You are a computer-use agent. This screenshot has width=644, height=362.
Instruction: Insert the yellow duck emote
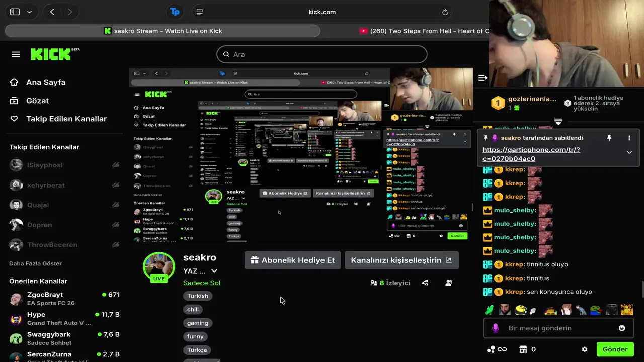tap(520, 310)
